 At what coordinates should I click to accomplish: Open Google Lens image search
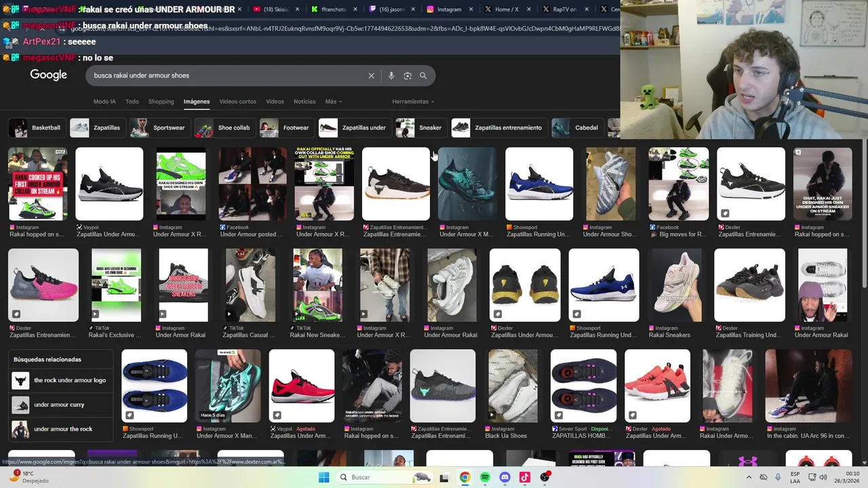[x=408, y=76]
